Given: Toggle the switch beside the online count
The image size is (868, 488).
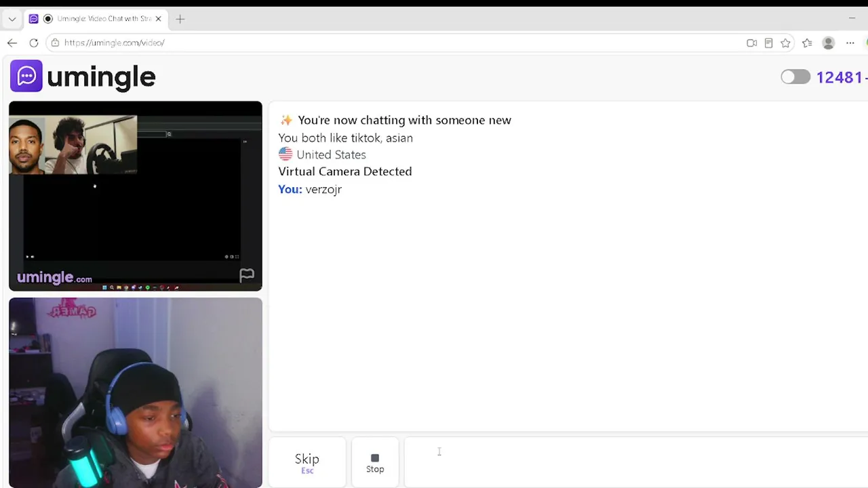Looking at the screenshot, I should [795, 77].
